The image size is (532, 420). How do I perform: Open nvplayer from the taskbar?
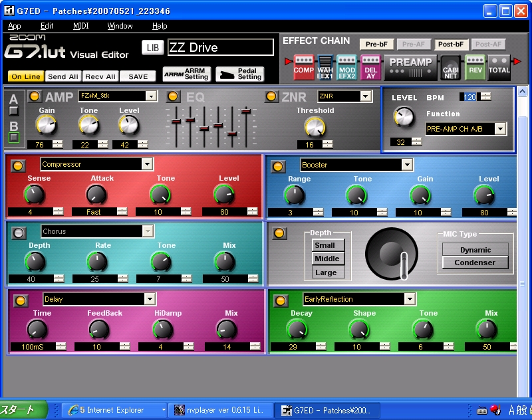[221, 410]
